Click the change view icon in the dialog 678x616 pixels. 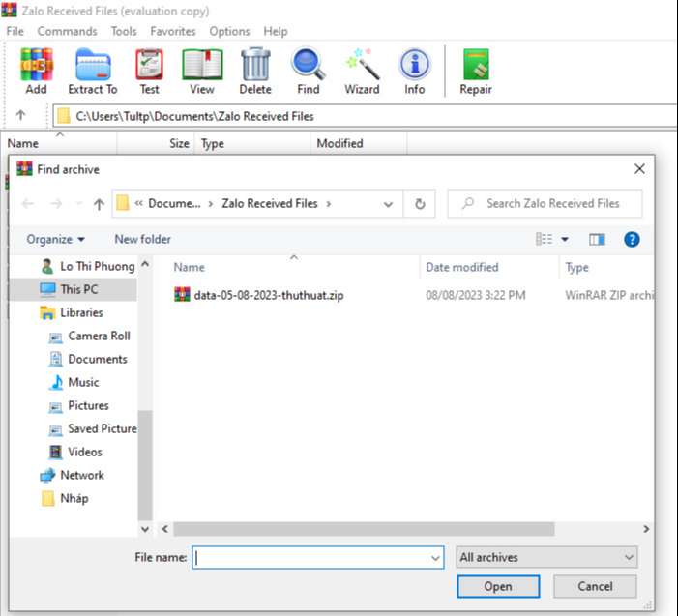click(544, 239)
